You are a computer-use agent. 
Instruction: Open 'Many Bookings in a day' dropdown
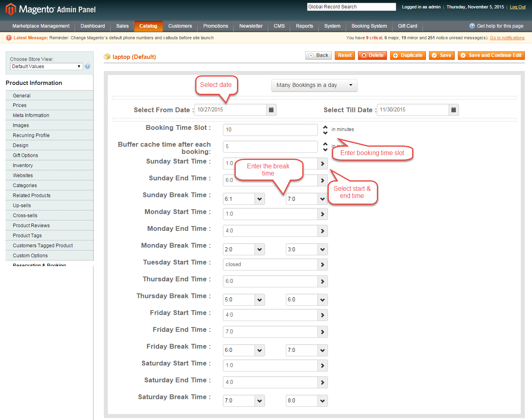pyautogui.click(x=314, y=85)
